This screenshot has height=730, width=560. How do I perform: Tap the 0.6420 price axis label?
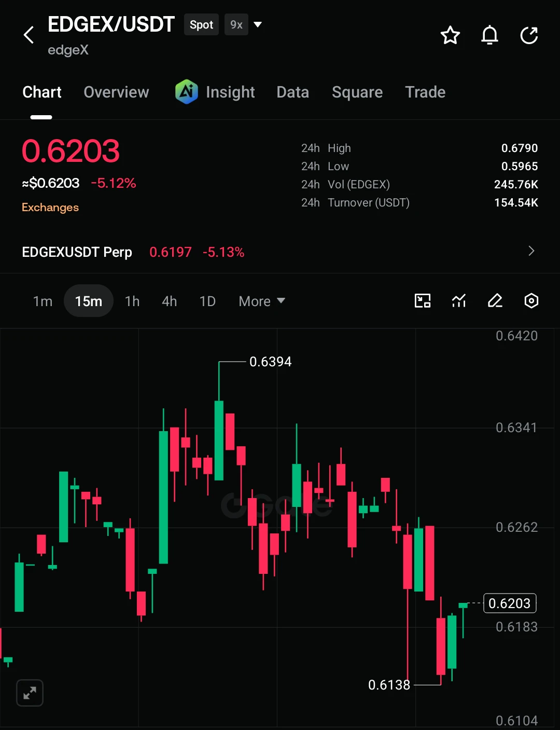516,336
